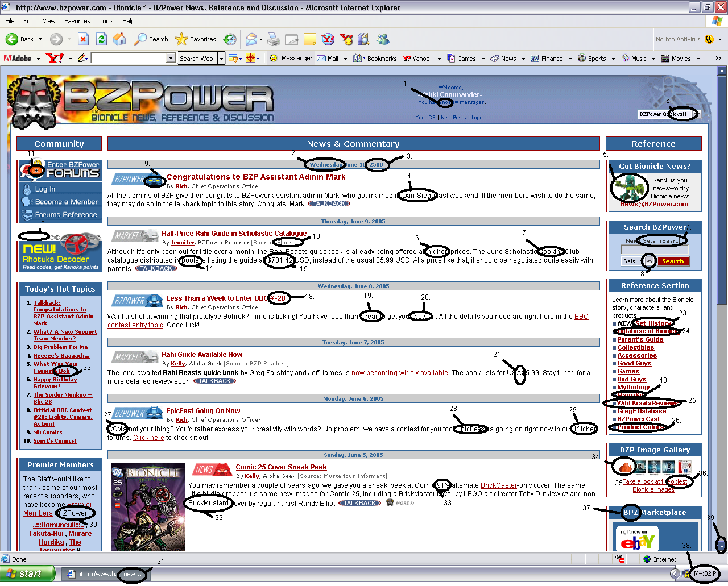Show more toolbar items with the chevron

[718, 58]
